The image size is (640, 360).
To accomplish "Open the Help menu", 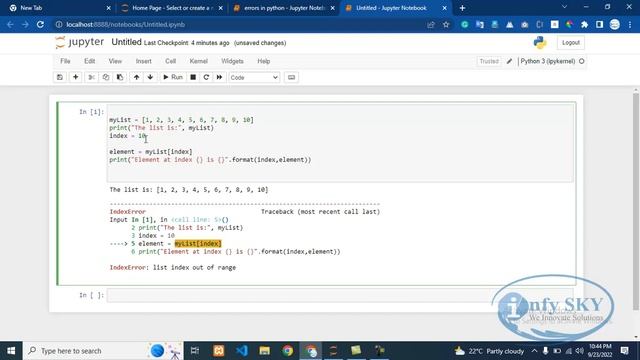I will 264,61.
